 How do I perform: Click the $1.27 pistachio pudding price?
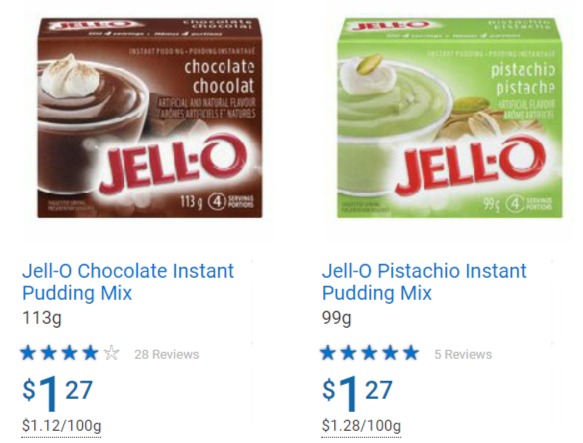pyautogui.click(x=357, y=392)
